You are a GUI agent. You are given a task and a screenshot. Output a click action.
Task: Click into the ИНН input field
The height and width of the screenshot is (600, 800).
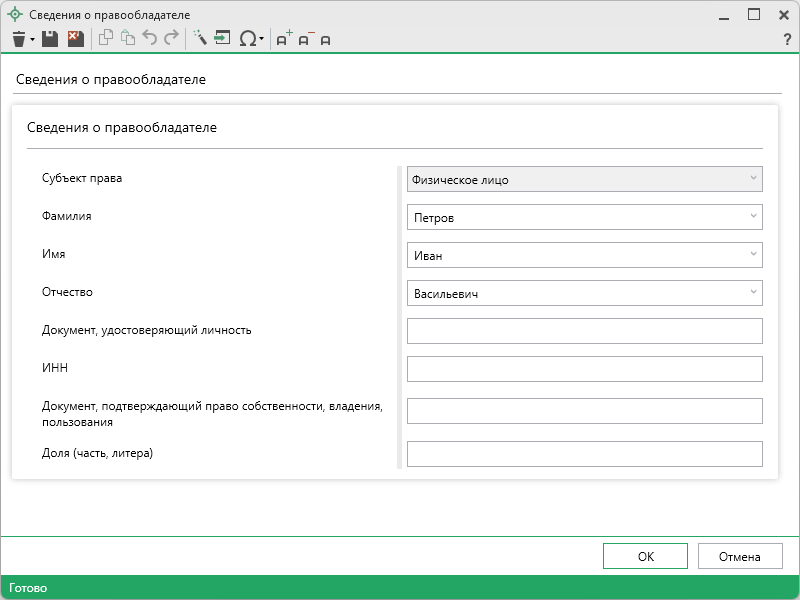pyautogui.click(x=585, y=369)
